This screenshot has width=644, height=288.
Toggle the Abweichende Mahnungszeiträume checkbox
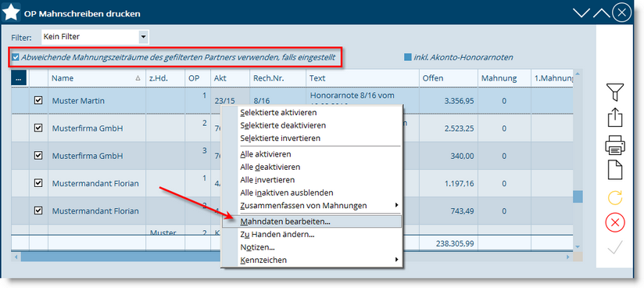point(16,58)
